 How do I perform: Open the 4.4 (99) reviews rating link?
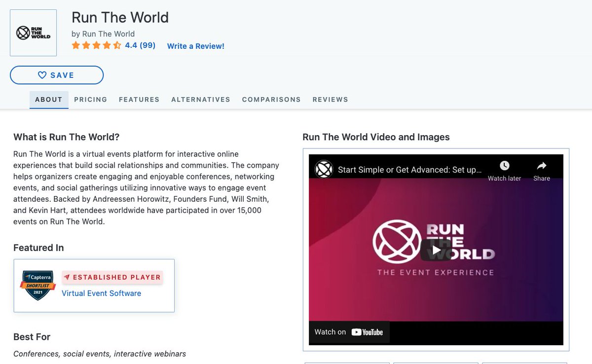pyautogui.click(x=140, y=45)
